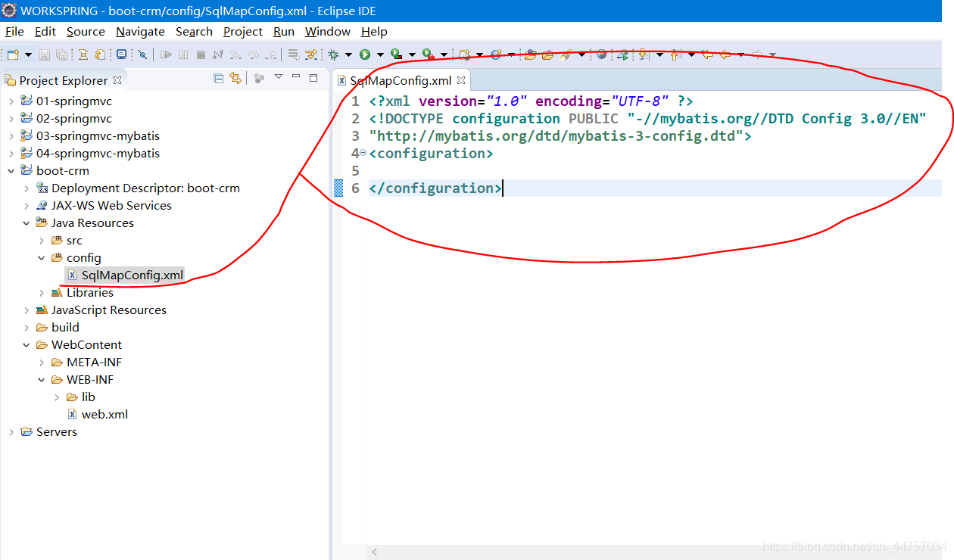The image size is (954, 560).
Task: Click the Suspend debug icon
Action: point(183,54)
